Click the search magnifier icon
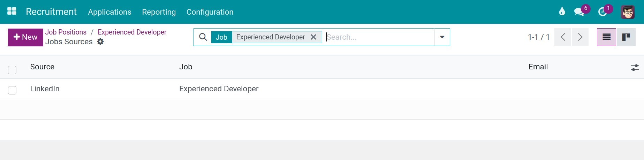The width and height of the screenshot is (644, 160). pyautogui.click(x=203, y=37)
